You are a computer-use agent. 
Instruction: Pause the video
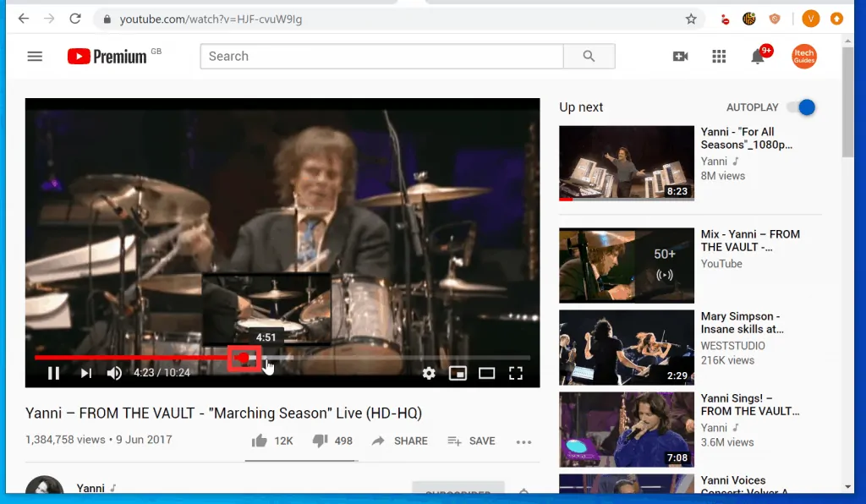(52, 372)
